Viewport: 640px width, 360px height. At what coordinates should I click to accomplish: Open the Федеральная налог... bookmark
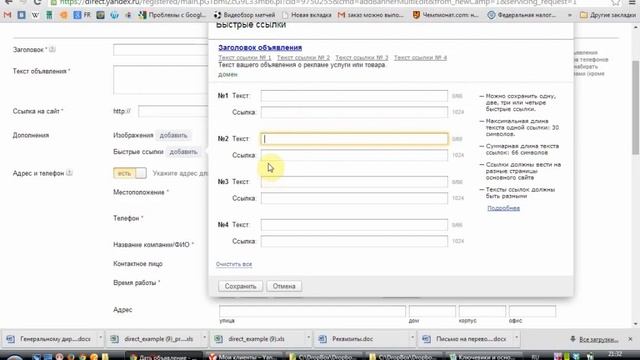point(522,15)
